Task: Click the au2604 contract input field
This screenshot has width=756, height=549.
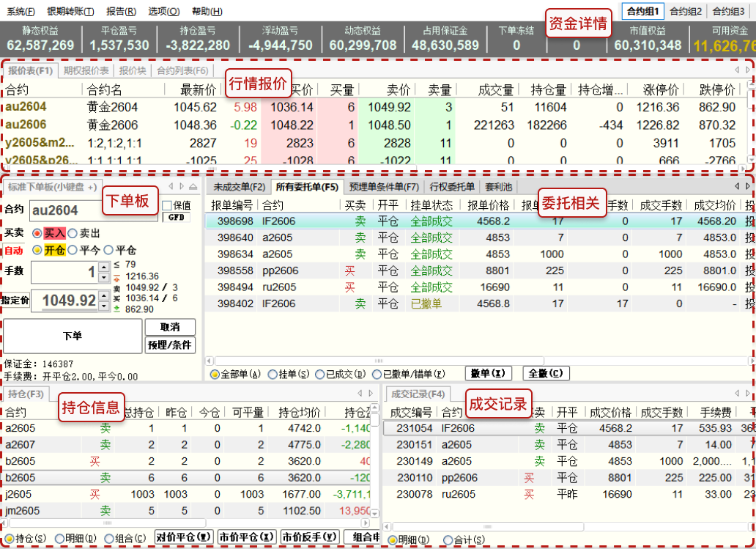Action: 93,211
